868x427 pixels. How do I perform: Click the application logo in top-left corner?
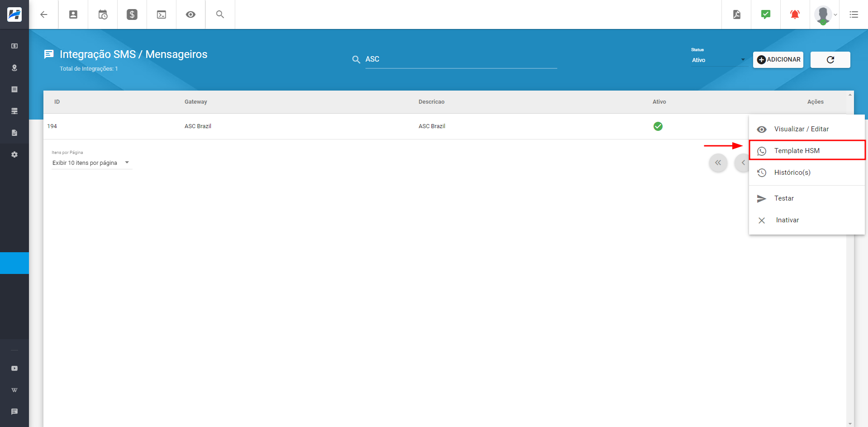click(x=14, y=14)
